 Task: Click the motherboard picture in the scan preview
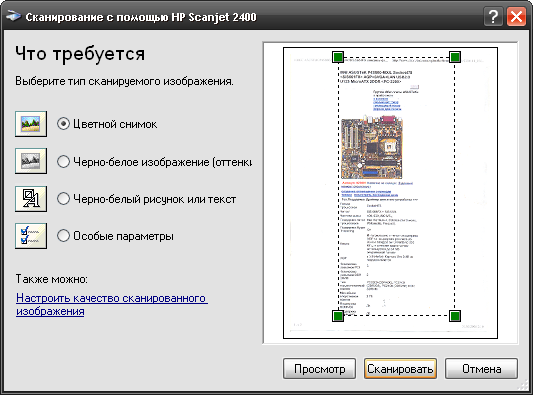372,147
